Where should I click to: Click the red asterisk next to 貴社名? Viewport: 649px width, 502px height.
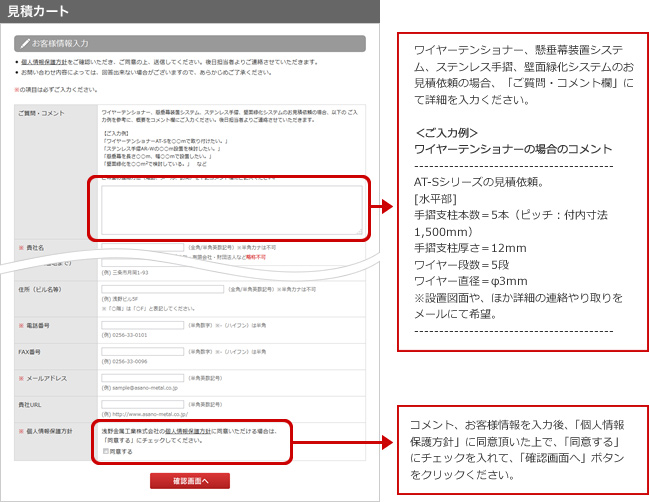click(20, 246)
